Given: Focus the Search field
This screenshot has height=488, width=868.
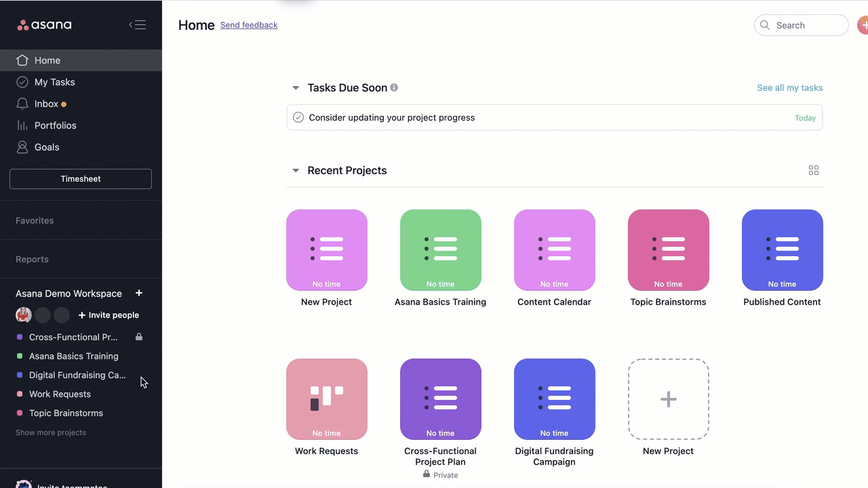Looking at the screenshot, I should pyautogui.click(x=801, y=25).
